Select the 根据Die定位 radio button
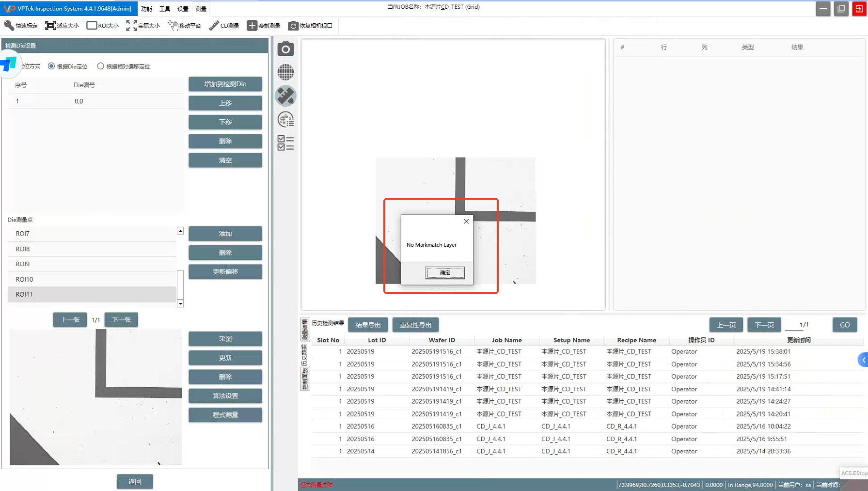The width and height of the screenshot is (868, 491). 51,66
